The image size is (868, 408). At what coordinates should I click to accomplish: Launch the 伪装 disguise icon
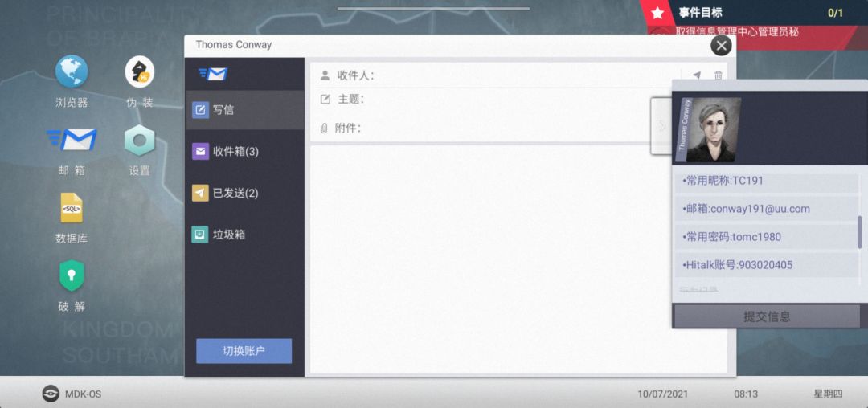click(140, 71)
